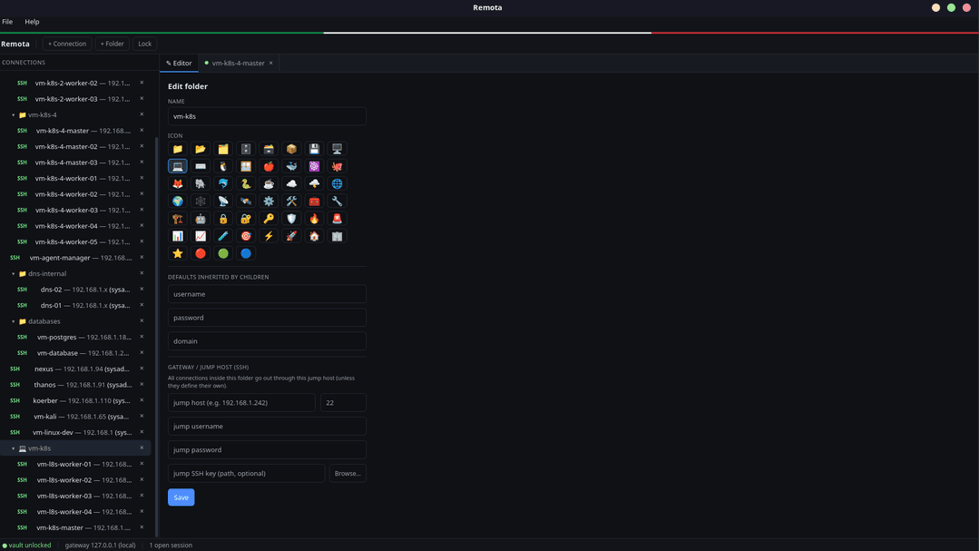
Task: Save the folder settings
Action: click(181, 497)
